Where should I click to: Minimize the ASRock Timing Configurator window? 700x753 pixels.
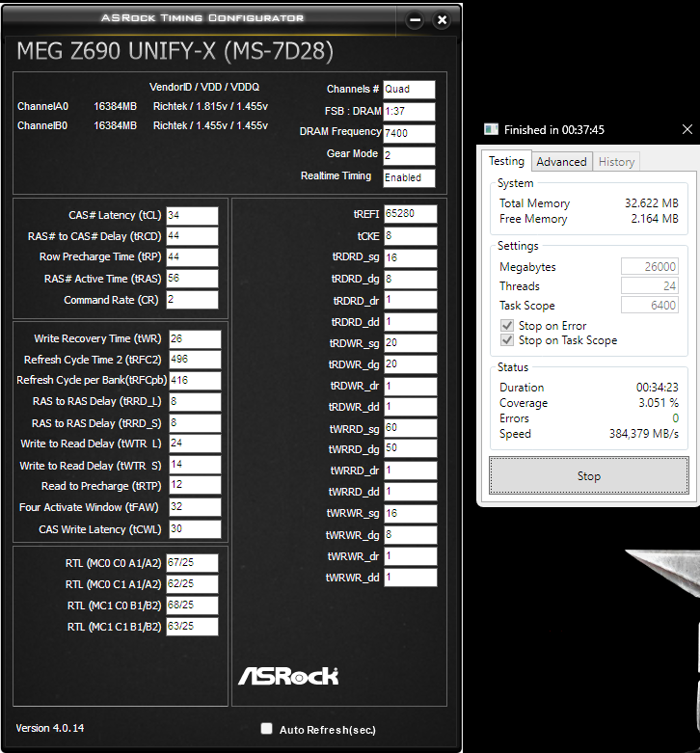pyautogui.click(x=416, y=20)
